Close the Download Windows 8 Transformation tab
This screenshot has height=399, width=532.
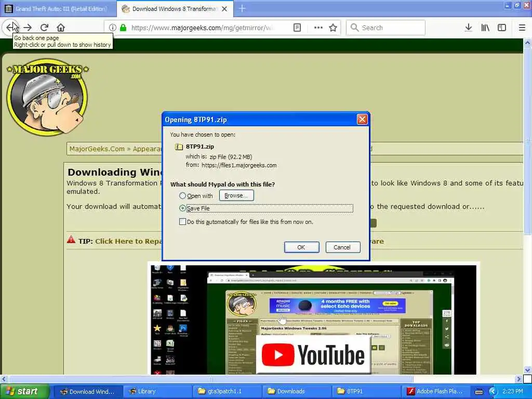coord(224,9)
